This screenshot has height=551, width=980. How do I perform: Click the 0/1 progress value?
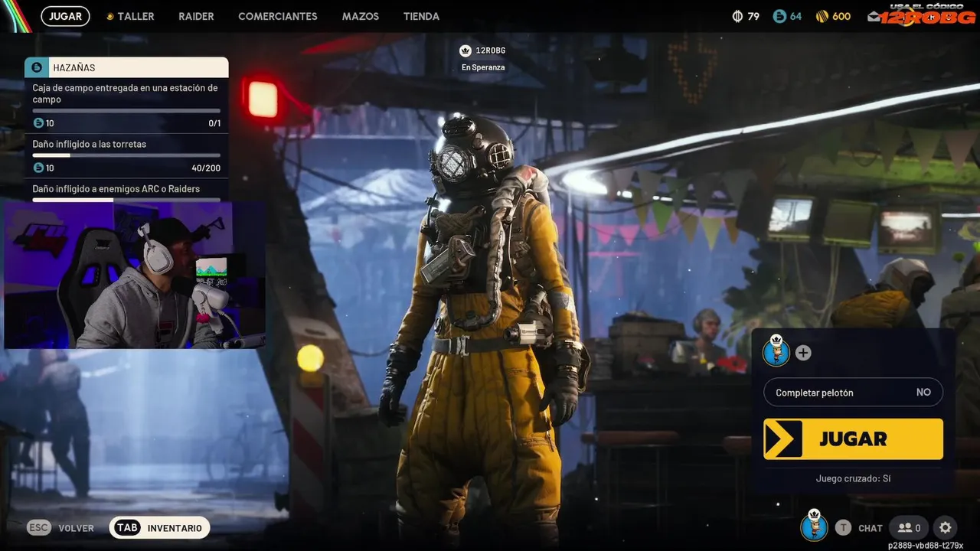(x=214, y=123)
